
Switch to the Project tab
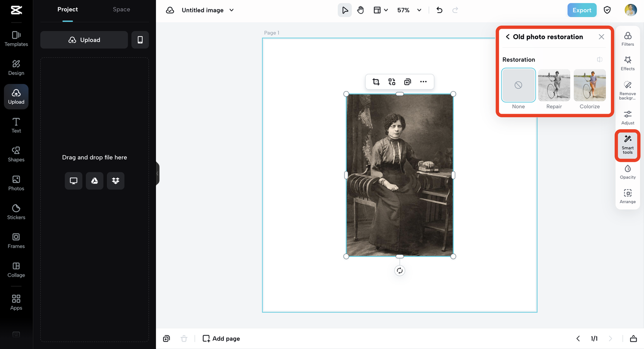tap(67, 10)
